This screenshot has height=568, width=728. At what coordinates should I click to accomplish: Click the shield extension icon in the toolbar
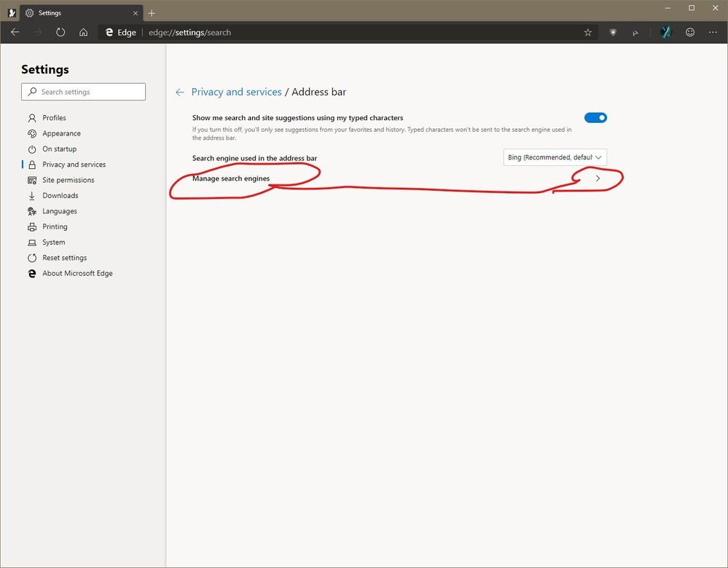613,33
